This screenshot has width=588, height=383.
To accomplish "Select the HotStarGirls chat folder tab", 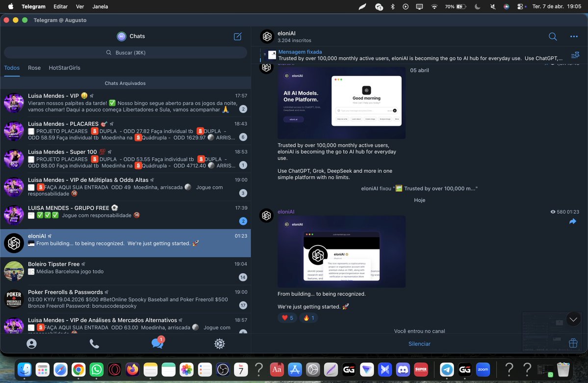I will (x=65, y=68).
